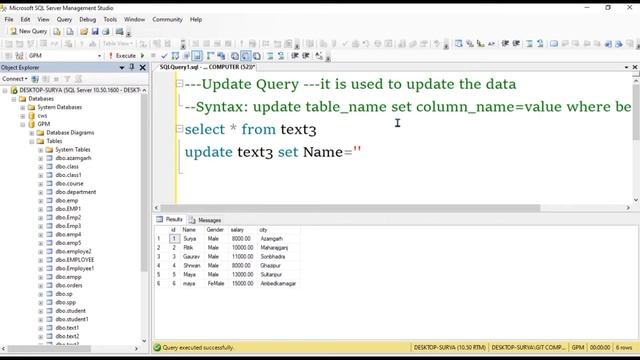Collapse the GPM database node

[x=23, y=124]
